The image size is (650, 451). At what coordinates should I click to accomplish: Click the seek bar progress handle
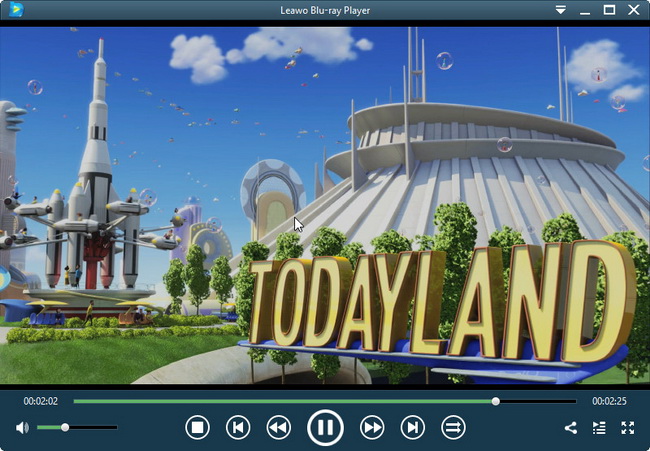tap(495, 401)
